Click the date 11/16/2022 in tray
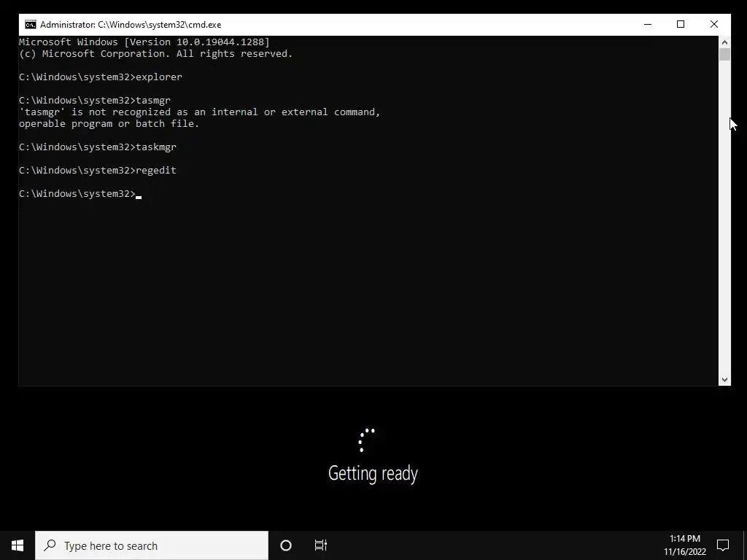Image resolution: width=747 pixels, height=560 pixels. pyautogui.click(x=684, y=552)
